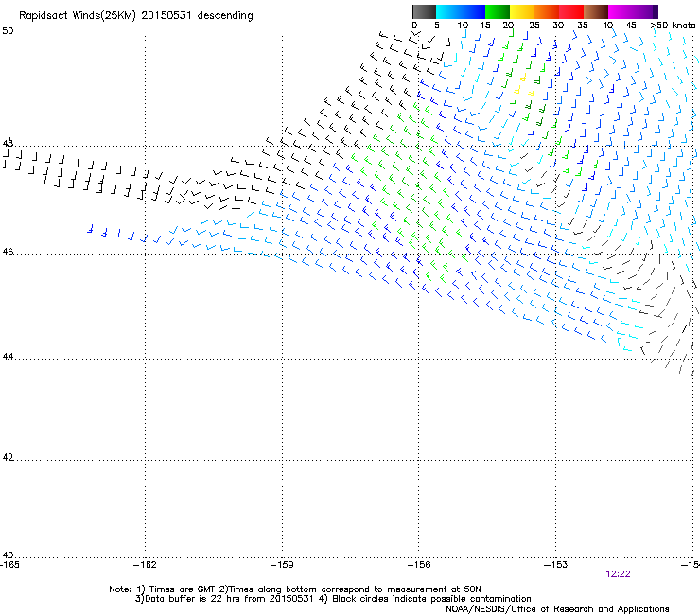Click the NOAA/NESDIS credit text
This screenshot has width=700, height=615.
[x=557, y=609]
